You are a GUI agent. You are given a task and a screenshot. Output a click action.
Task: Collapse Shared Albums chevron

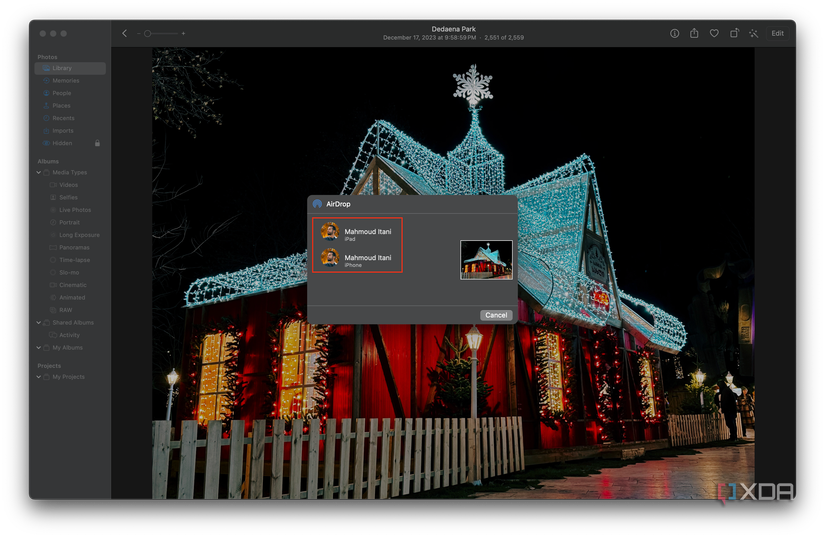(38, 322)
